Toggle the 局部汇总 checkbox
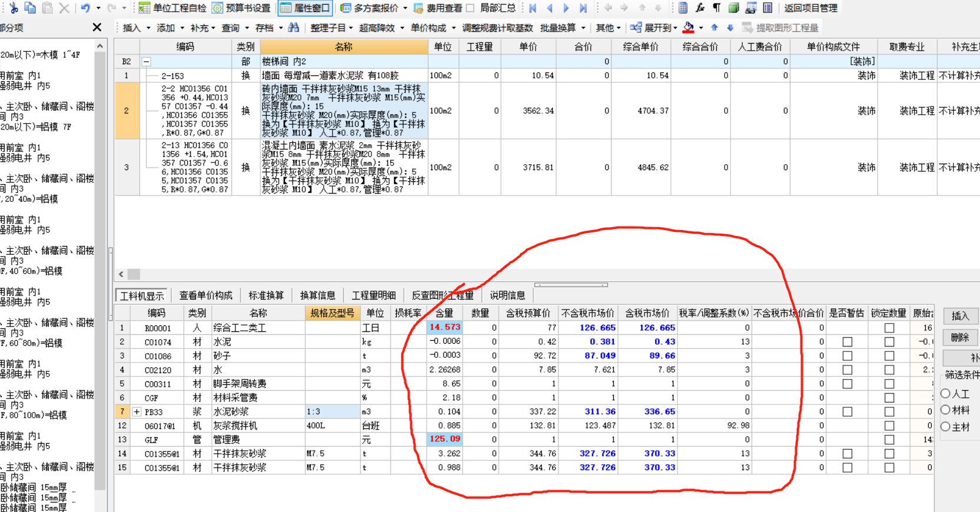Image resolution: width=980 pixels, height=512 pixels. click(x=470, y=8)
